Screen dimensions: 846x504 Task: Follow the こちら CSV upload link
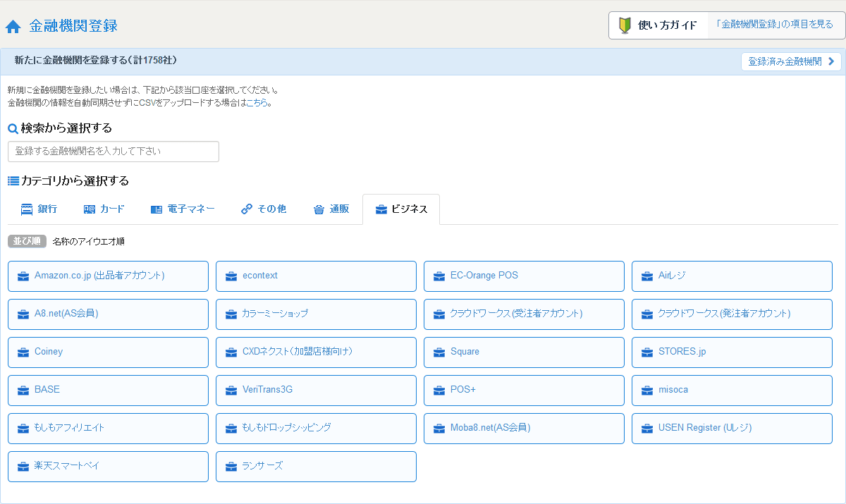point(257,103)
